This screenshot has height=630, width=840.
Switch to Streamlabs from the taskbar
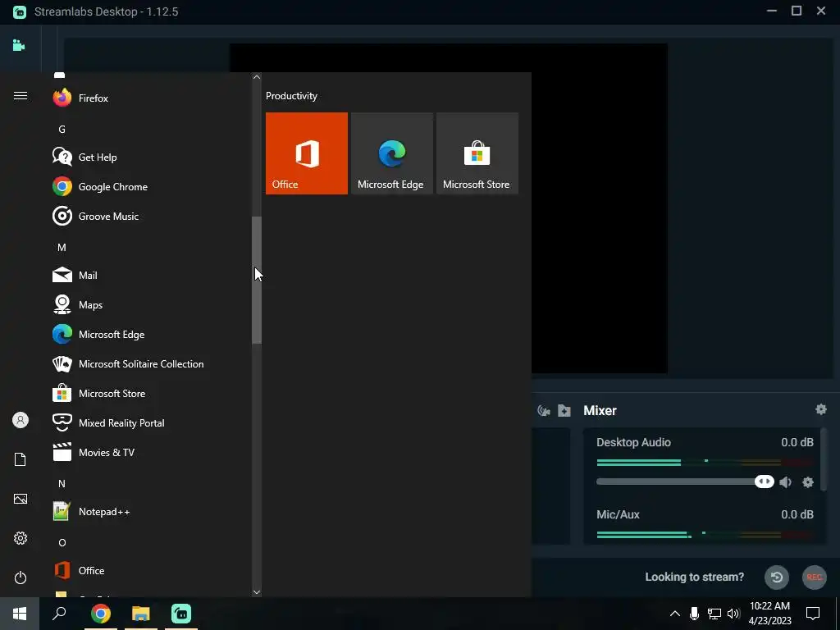coord(181,614)
